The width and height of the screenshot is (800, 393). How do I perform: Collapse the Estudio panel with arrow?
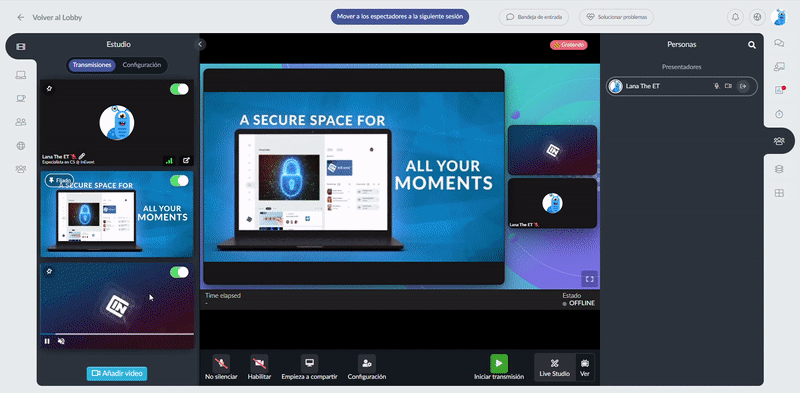coord(200,44)
